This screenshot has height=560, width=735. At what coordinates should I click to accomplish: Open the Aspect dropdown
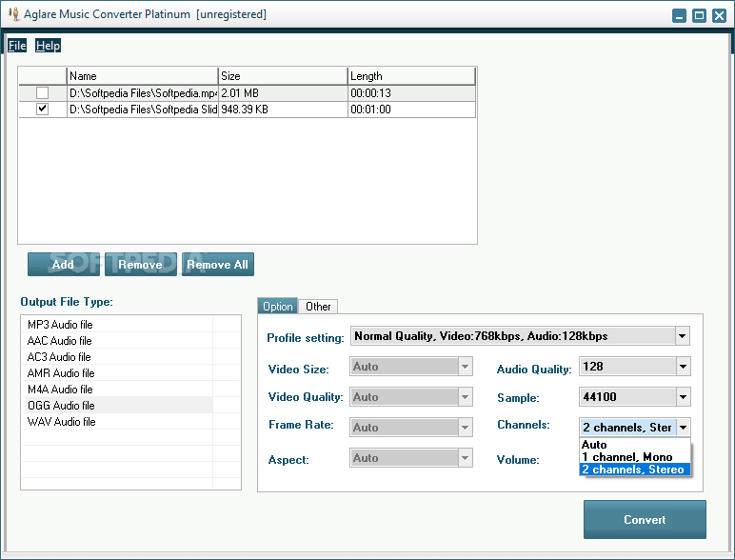(x=465, y=458)
